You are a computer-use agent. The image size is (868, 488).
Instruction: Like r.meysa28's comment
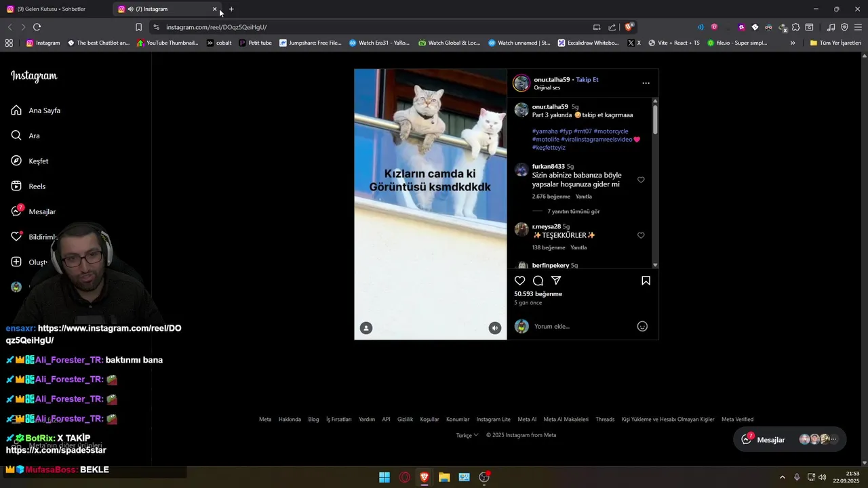[641, 235]
